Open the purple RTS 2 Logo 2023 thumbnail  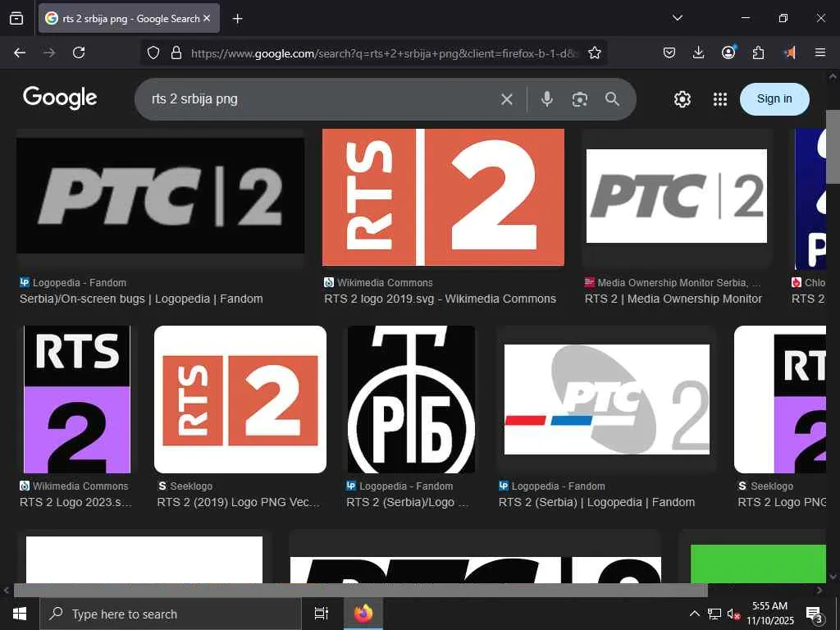pyautogui.click(x=77, y=399)
